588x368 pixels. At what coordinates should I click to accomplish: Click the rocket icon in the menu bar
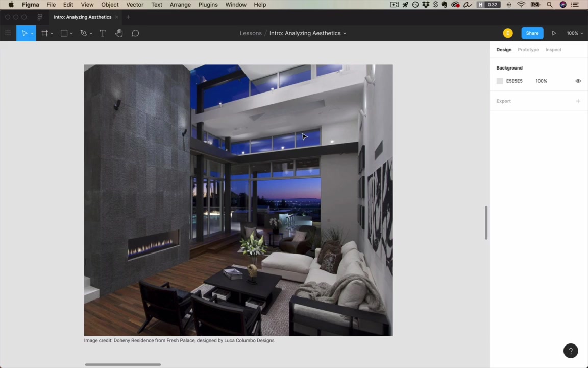(x=405, y=5)
